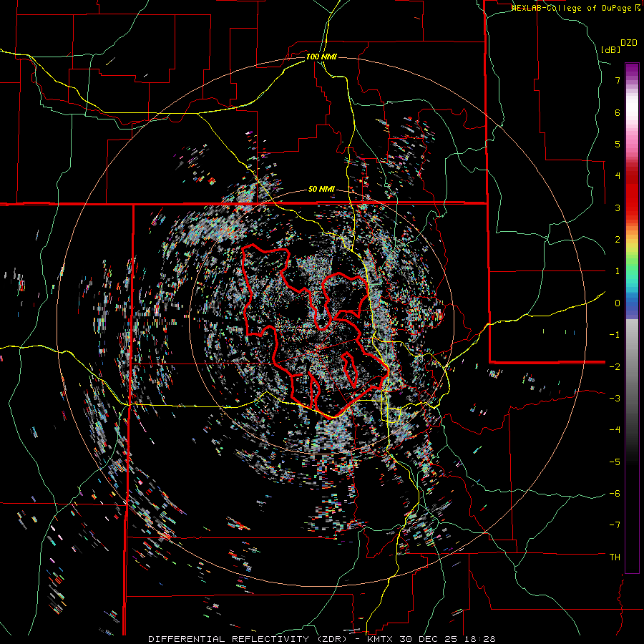Screen dimensions: 644x644
Task: Click the '-2' value on the color scale
Action: pyautogui.click(x=615, y=366)
